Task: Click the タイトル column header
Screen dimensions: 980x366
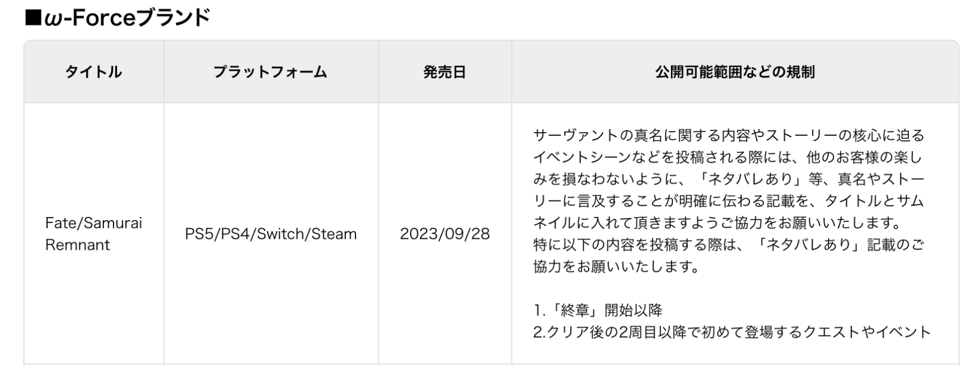Action: 93,72
